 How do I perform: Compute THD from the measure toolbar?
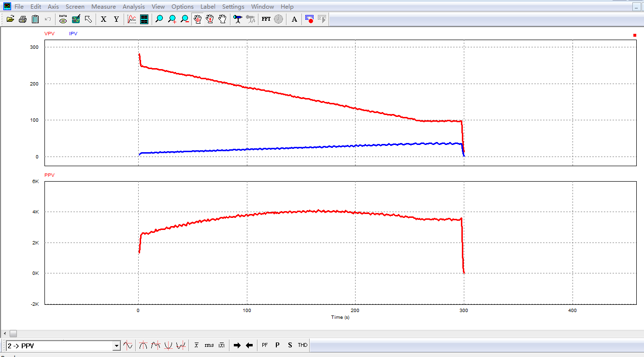tap(302, 345)
